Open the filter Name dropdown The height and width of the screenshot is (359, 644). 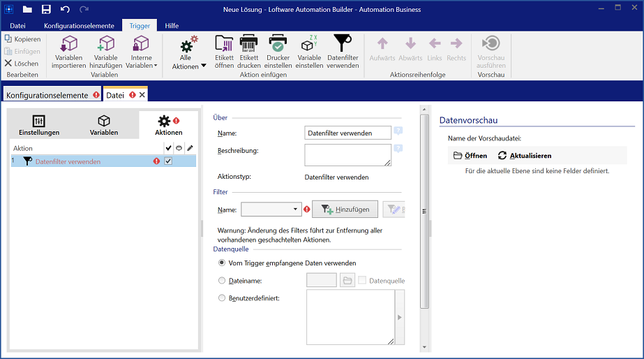[x=296, y=210]
